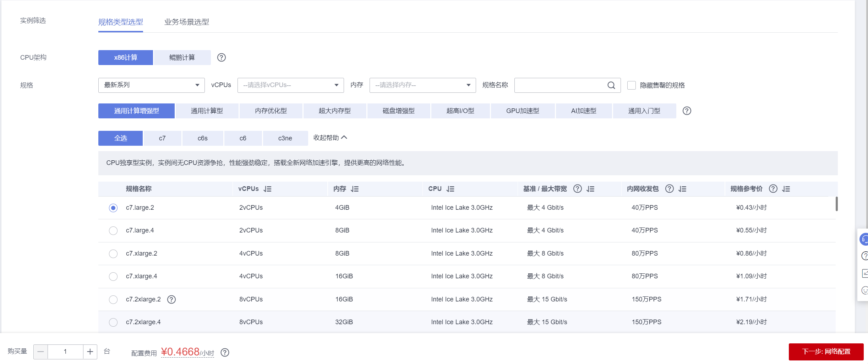Select 通用计算增强型 category

coord(136,111)
